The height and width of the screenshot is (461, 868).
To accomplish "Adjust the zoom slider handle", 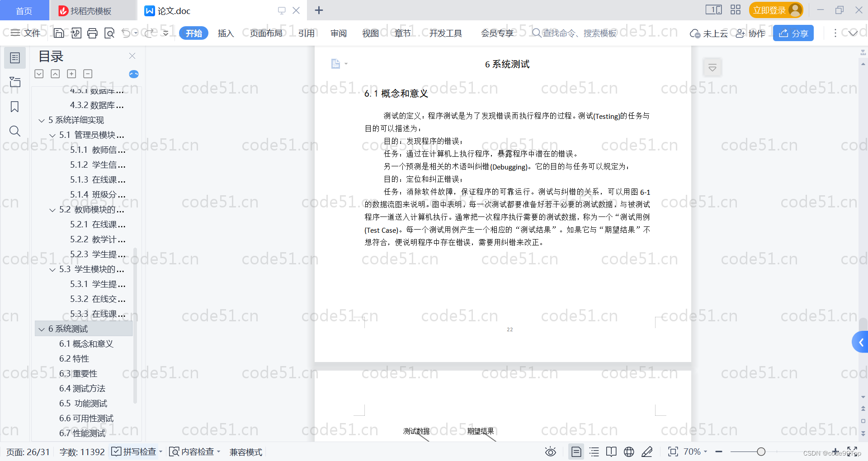I will pos(761,452).
